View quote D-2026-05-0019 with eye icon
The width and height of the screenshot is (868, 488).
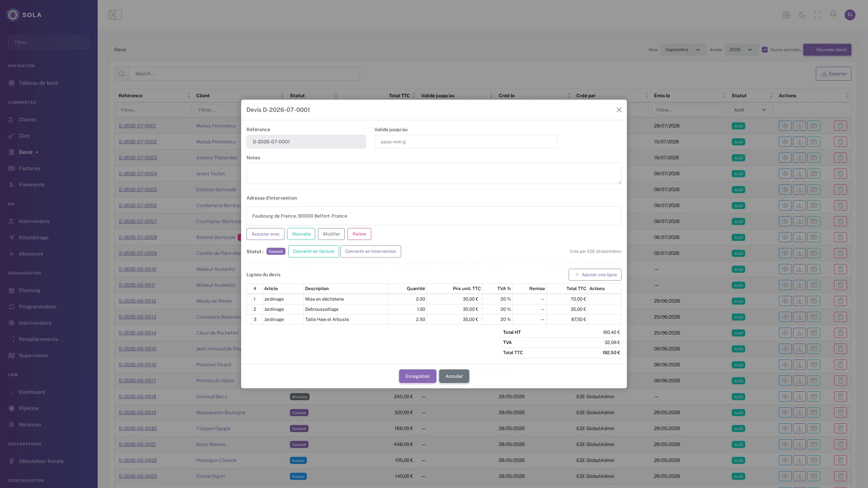point(785,412)
